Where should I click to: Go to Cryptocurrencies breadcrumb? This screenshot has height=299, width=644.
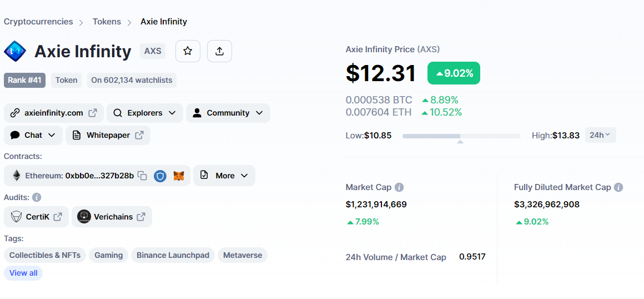click(38, 21)
